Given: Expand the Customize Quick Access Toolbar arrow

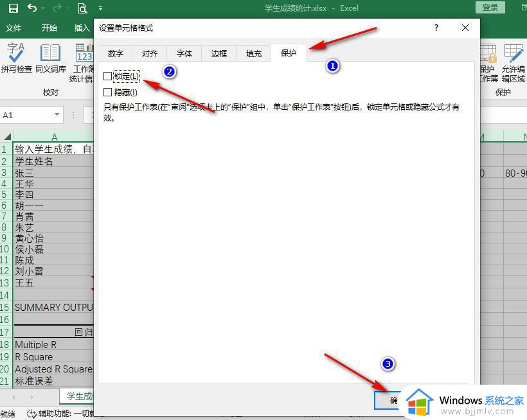Looking at the screenshot, I should 100,8.
